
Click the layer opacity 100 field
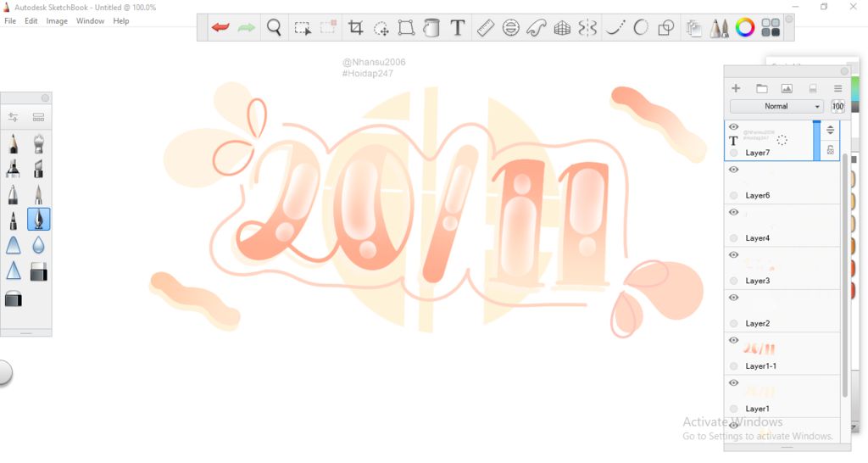pyautogui.click(x=837, y=106)
